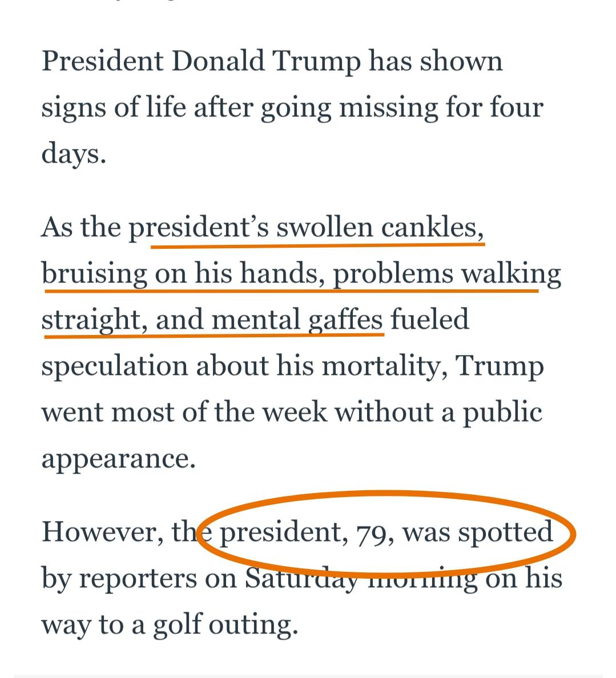Click the underlined "mental gaffes" phrase

point(297,320)
